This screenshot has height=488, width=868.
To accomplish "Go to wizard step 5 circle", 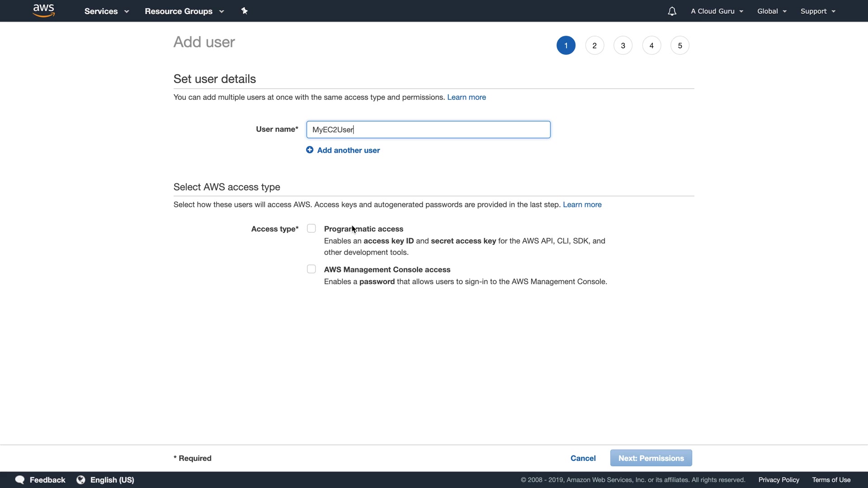I will (680, 46).
